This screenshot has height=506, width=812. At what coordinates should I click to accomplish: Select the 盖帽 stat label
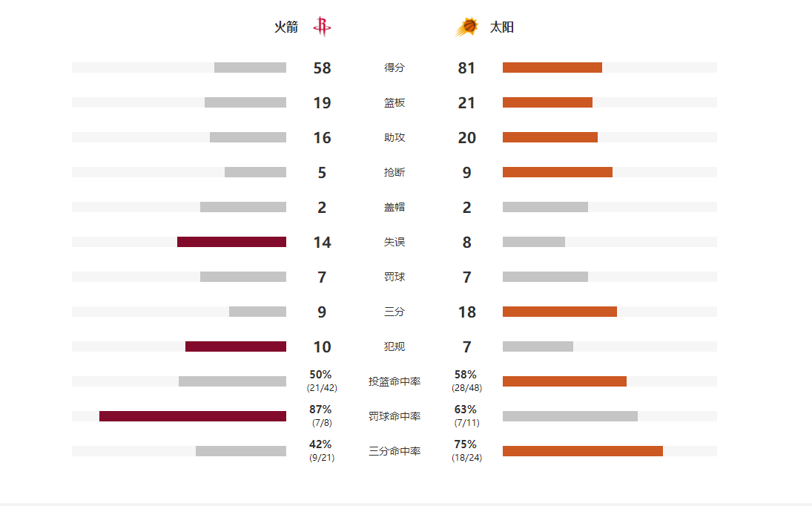[395, 207]
